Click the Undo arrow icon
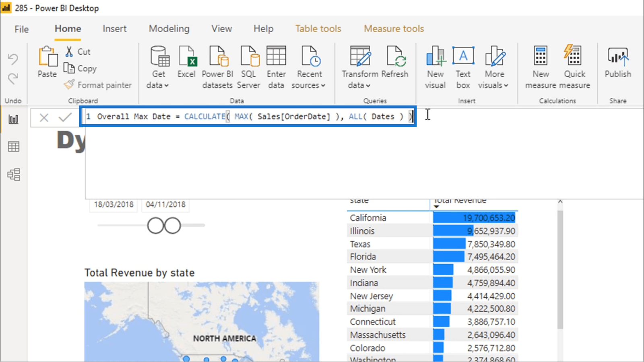Image resolution: width=644 pixels, height=362 pixels. pyautogui.click(x=13, y=59)
